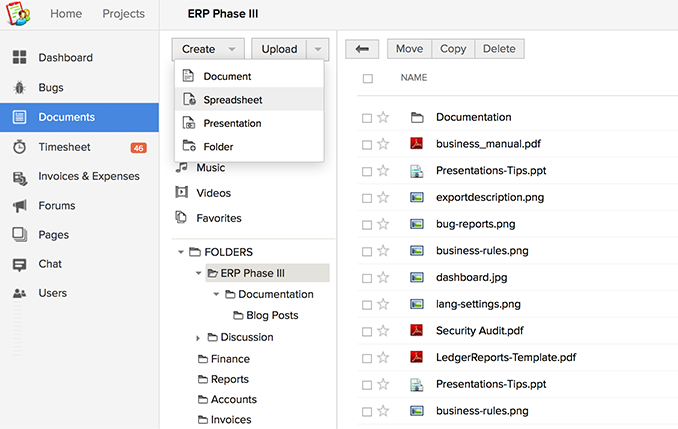Tick the select-all checkbox in header
Viewport: 678px width, 429px height.
point(367,78)
